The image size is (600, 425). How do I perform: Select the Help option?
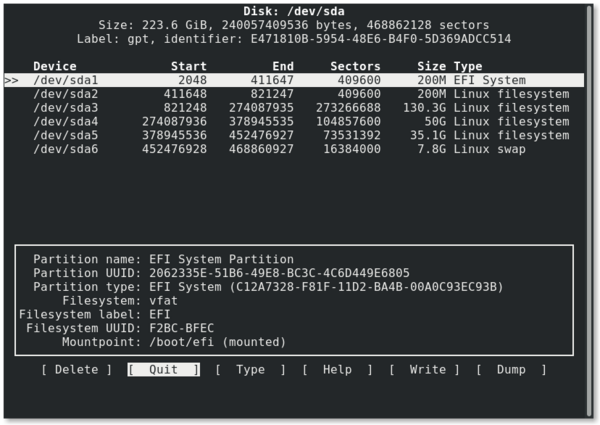pyautogui.click(x=337, y=370)
